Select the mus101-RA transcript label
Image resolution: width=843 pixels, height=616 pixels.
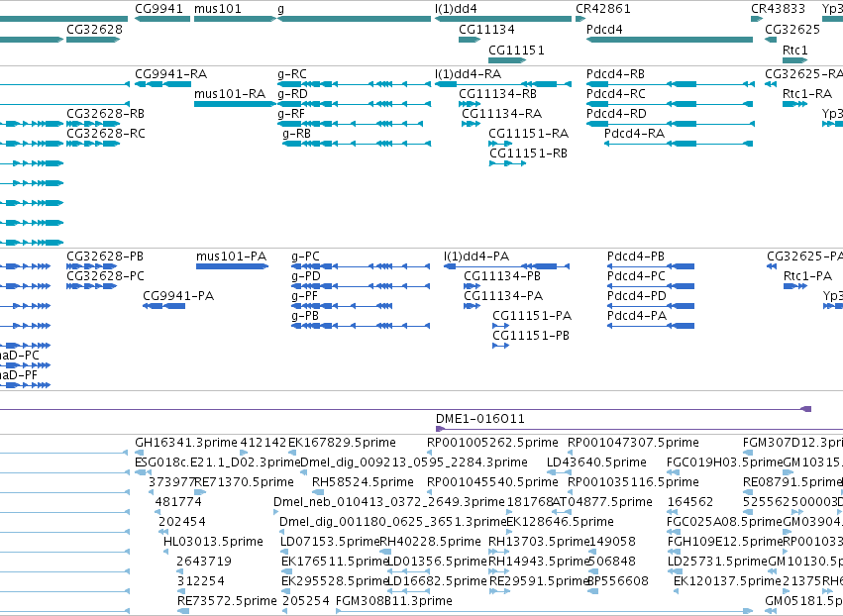click(230, 93)
